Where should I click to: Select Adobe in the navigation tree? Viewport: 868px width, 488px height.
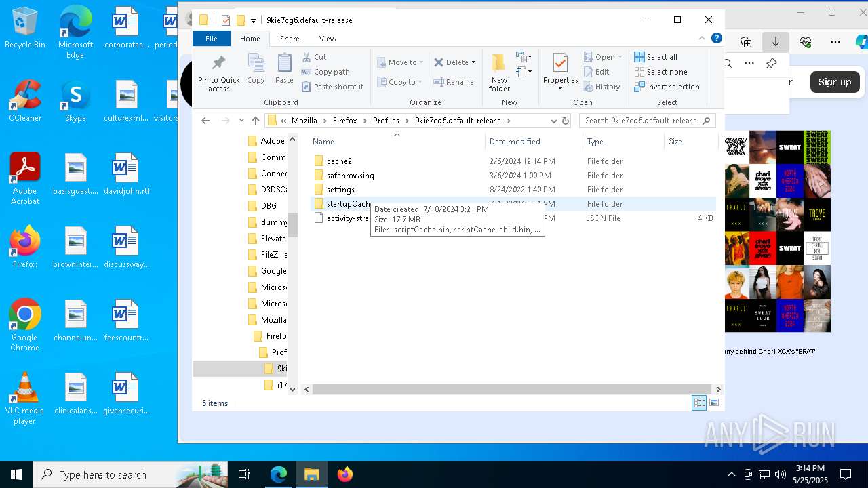(x=267, y=141)
